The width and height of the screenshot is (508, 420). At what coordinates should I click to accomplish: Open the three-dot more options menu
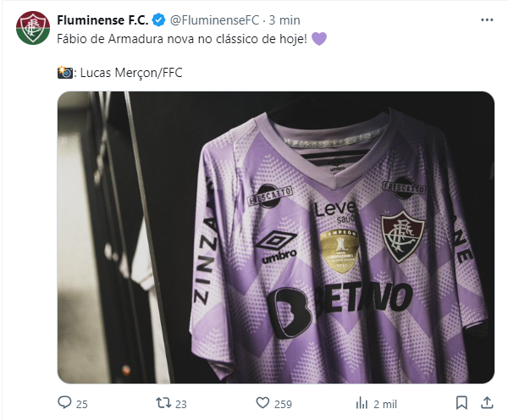coord(487,20)
